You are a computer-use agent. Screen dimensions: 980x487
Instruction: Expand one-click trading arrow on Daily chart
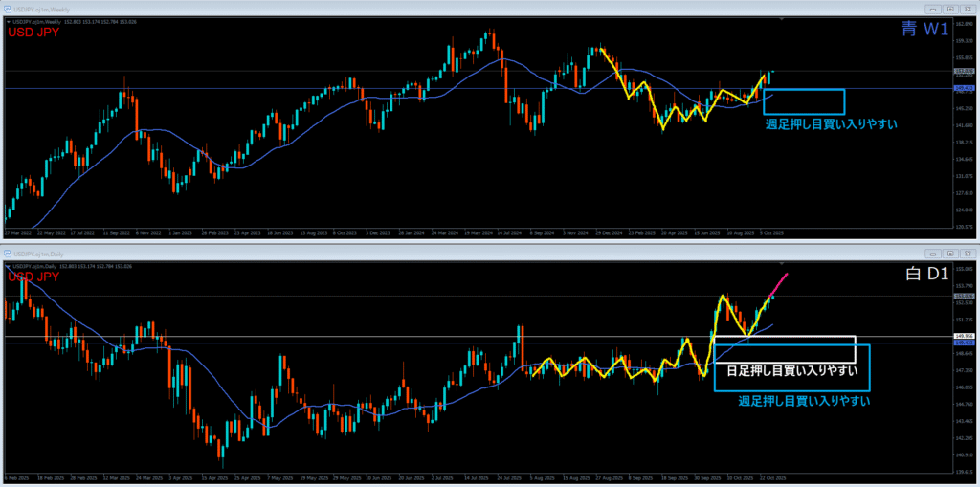(7, 265)
